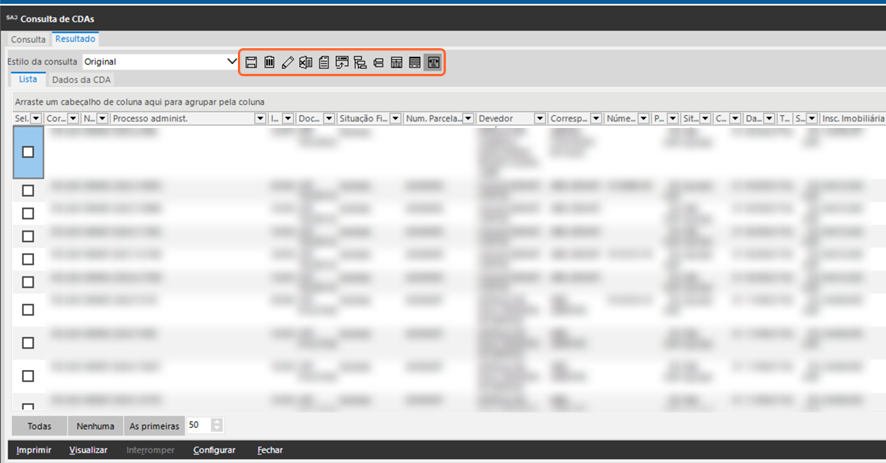The image size is (886, 463).
Task: Click the document page icon in toolbar
Action: tap(324, 63)
